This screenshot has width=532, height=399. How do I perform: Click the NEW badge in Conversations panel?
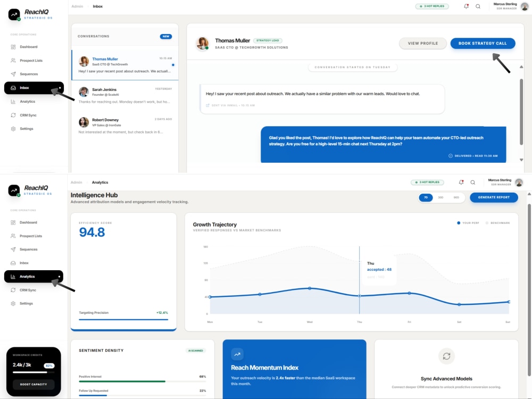pos(166,36)
